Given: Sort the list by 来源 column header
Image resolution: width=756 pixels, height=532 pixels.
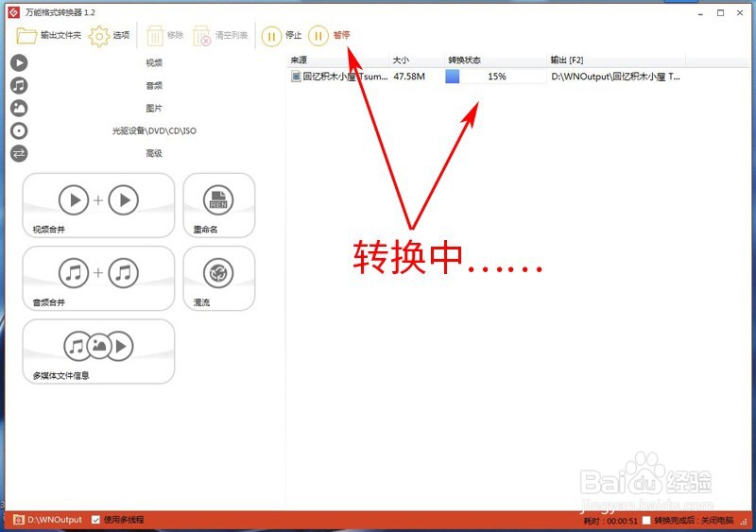Looking at the screenshot, I should (x=338, y=60).
